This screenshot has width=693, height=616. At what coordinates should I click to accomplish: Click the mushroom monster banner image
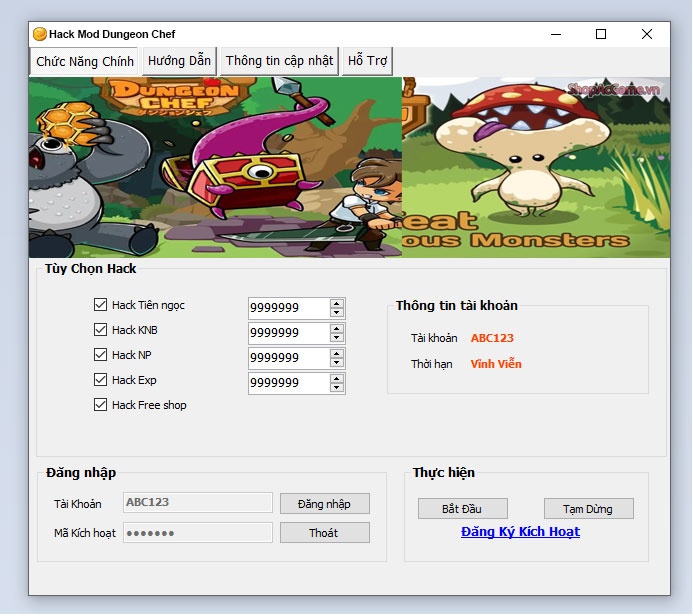click(x=536, y=167)
